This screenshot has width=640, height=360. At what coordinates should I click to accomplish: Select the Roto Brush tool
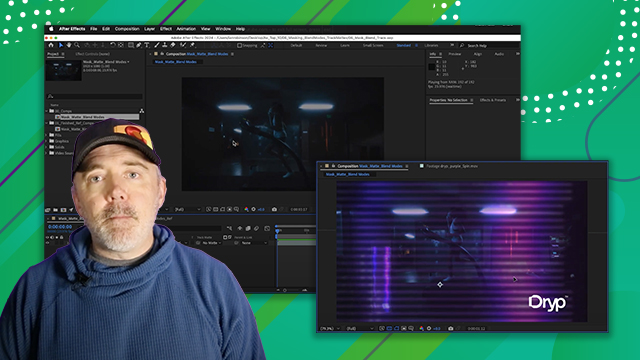click(183, 45)
